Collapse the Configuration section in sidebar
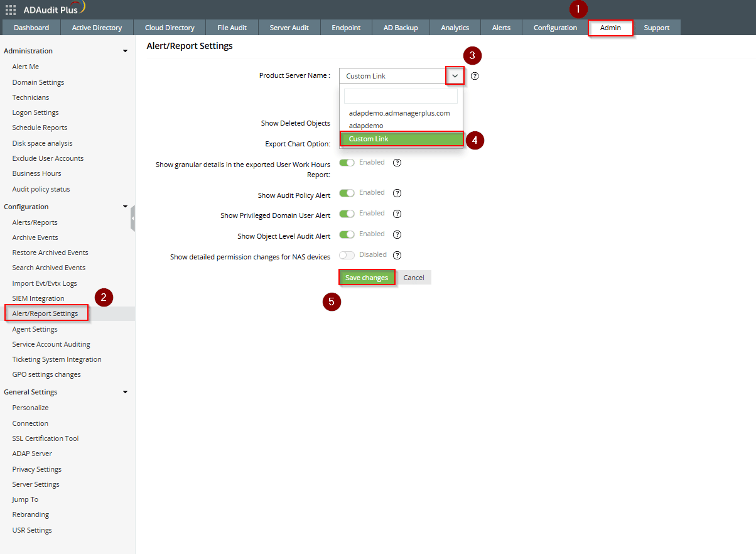756x554 pixels. (125, 207)
